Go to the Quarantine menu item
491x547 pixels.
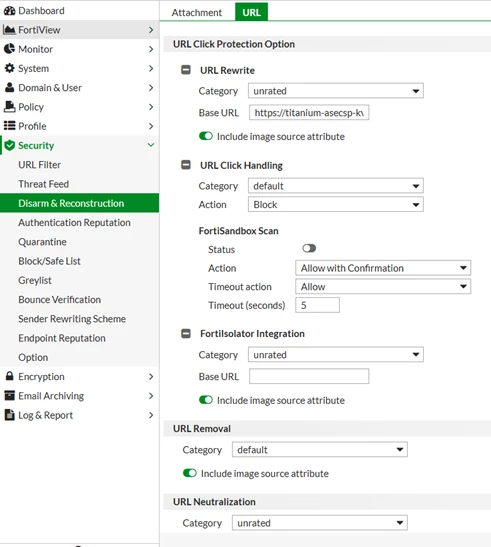42,242
